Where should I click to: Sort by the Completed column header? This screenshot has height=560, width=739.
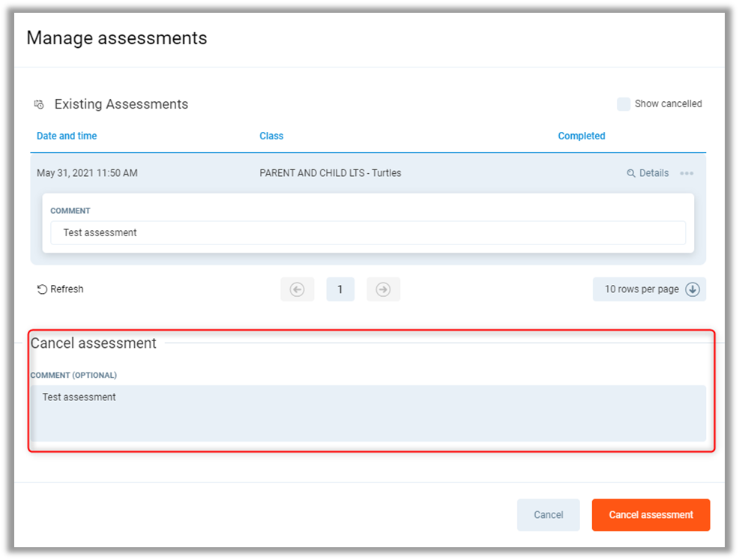(581, 136)
